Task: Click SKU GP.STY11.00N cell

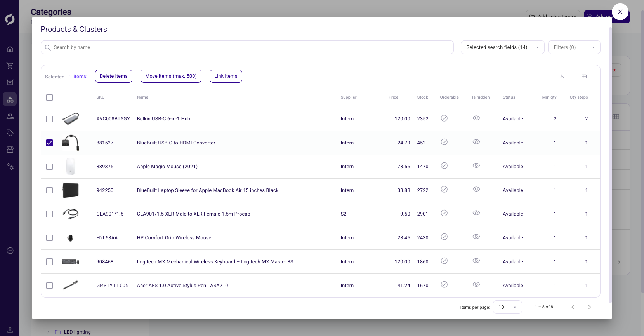Action: pyautogui.click(x=113, y=286)
